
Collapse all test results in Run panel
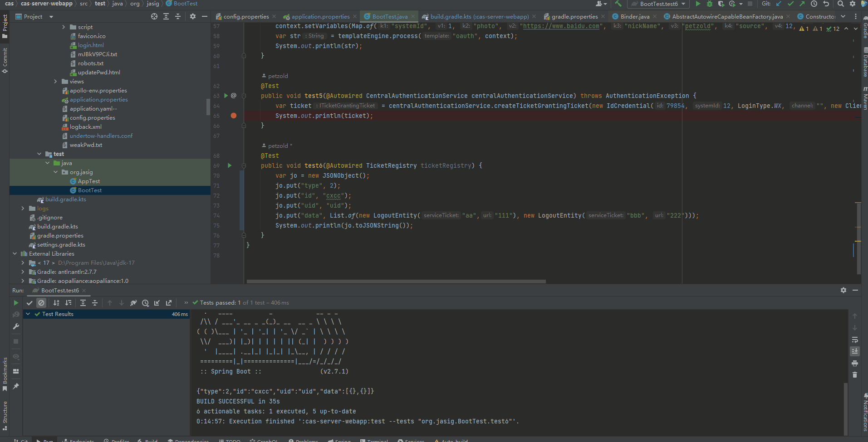tap(95, 303)
